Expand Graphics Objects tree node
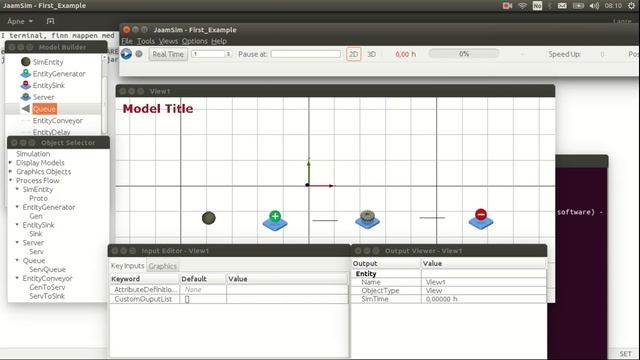The image size is (640, 360). coord(11,171)
